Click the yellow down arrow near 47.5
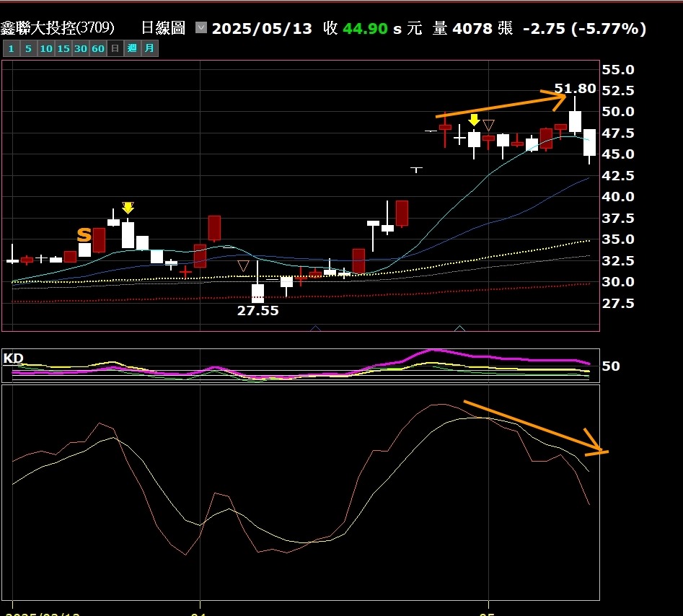The width and height of the screenshot is (683, 616). (x=474, y=120)
